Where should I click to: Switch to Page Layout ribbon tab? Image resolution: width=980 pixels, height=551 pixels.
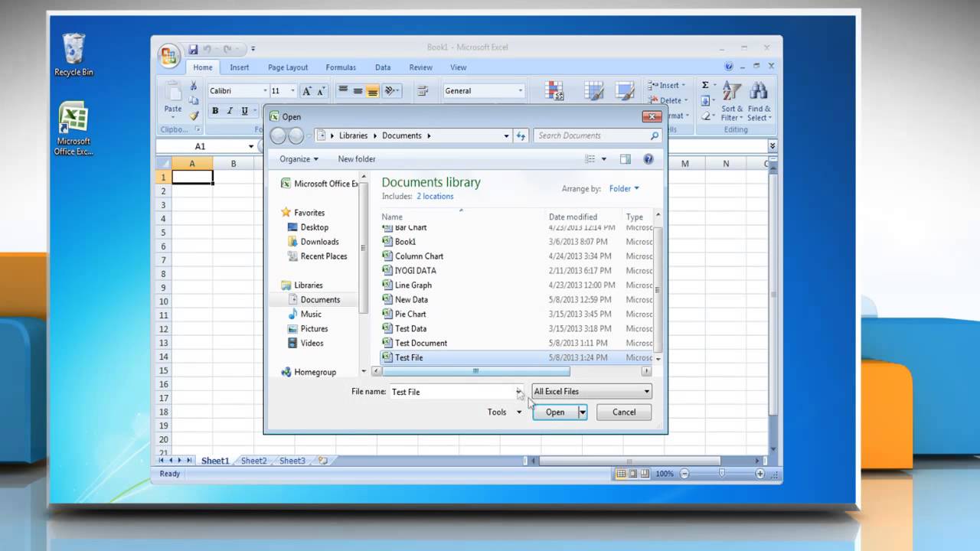coord(288,67)
